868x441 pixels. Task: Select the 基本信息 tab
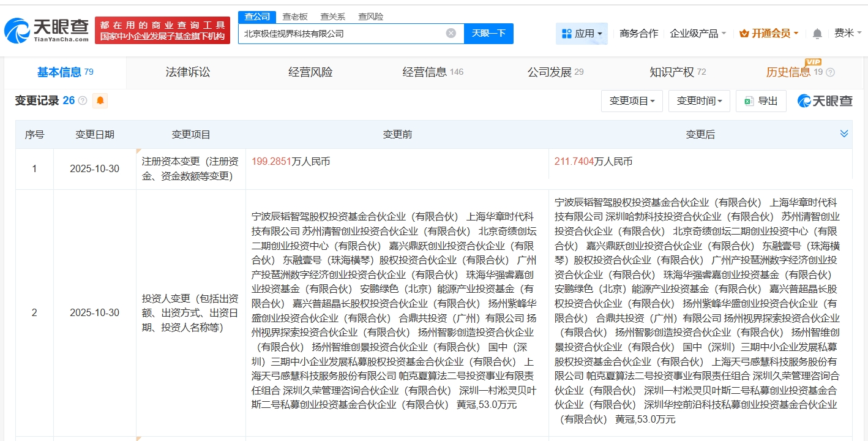[x=65, y=72]
